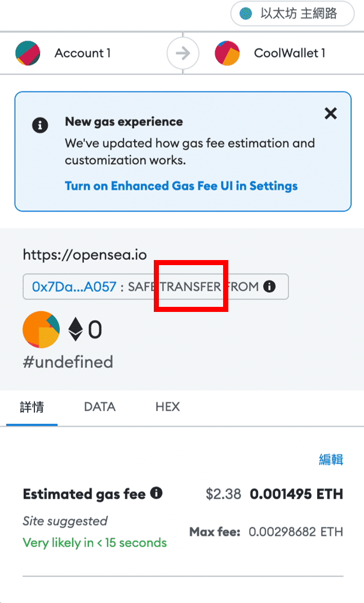Click the https://opensea.io origin text
The image size is (364, 603).
click(x=85, y=254)
